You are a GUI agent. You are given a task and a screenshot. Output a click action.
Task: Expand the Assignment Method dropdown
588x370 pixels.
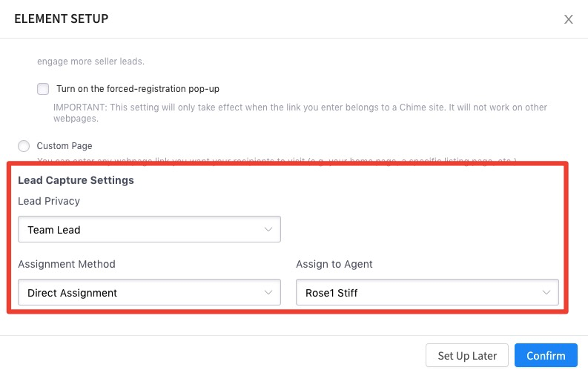tap(149, 292)
